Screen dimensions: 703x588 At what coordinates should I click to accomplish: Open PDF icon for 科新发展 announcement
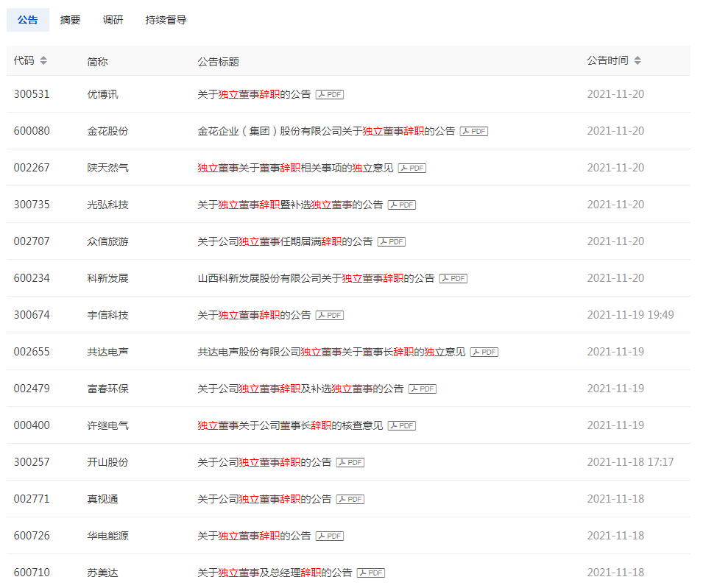coord(453,278)
